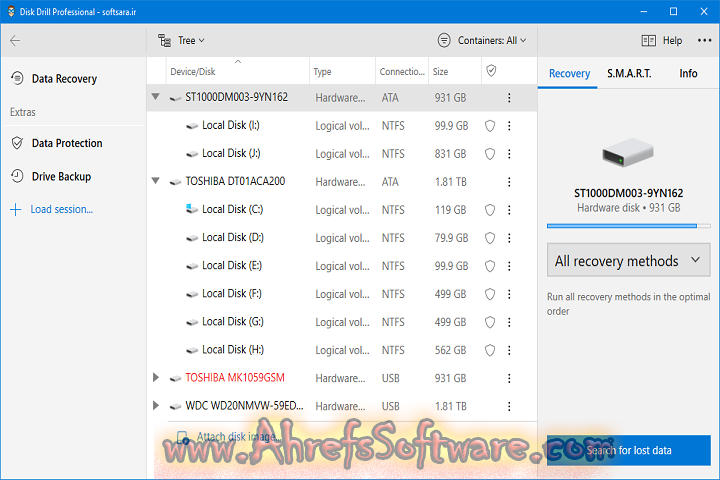Image resolution: width=720 pixels, height=480 pixels.
Task: Select the TOSHIBA MK1059GSM name
Action: point(235,378)
